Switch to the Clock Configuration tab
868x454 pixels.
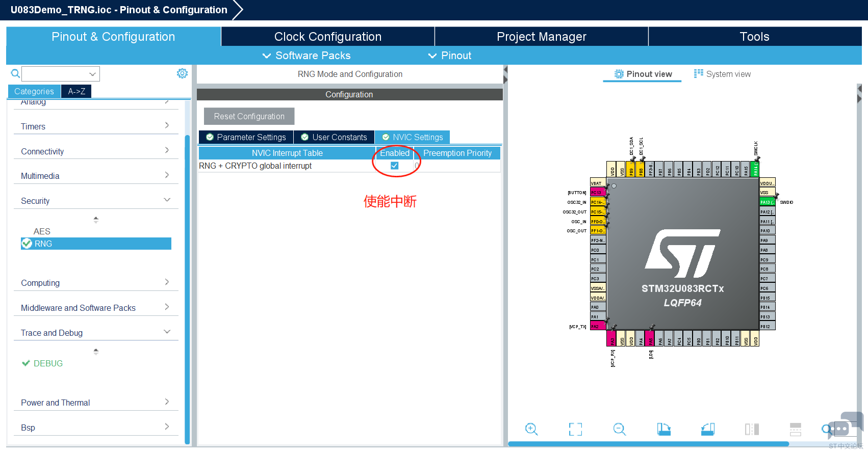[328, 37]
